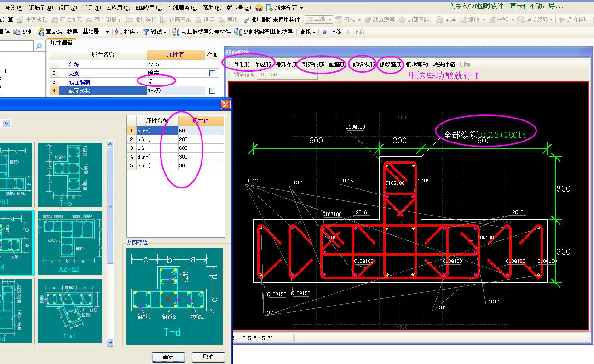The image size is (594, 364).
Task: Close the section shape dialog
Action: click(225, 104)
